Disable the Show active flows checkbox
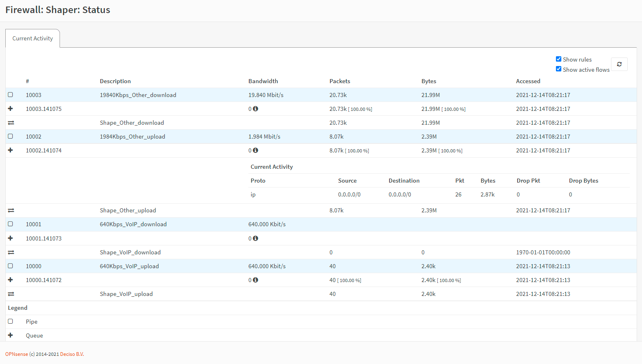The width and height of the screenshot is (642, 364). [x=558, y=69]
